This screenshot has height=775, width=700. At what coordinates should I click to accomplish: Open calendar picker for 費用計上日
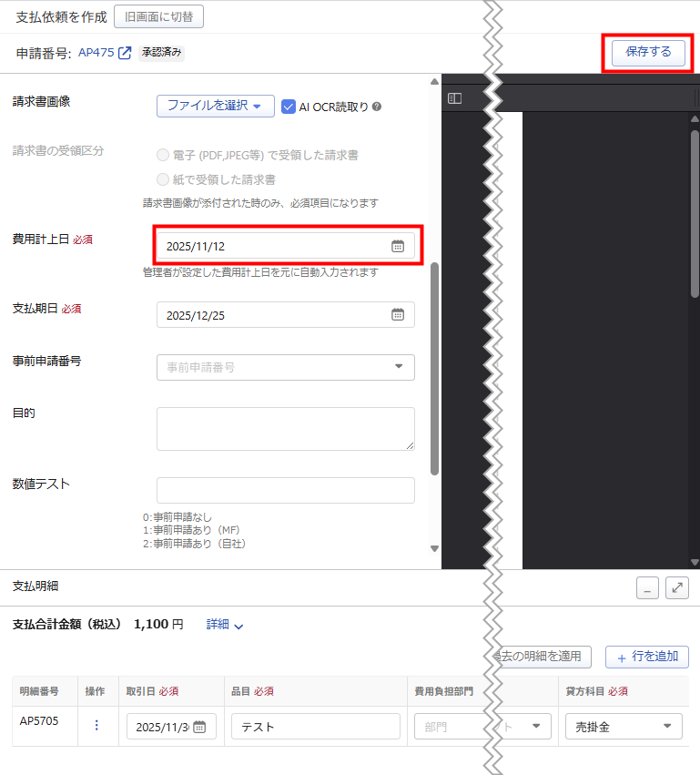click(398, 246)
